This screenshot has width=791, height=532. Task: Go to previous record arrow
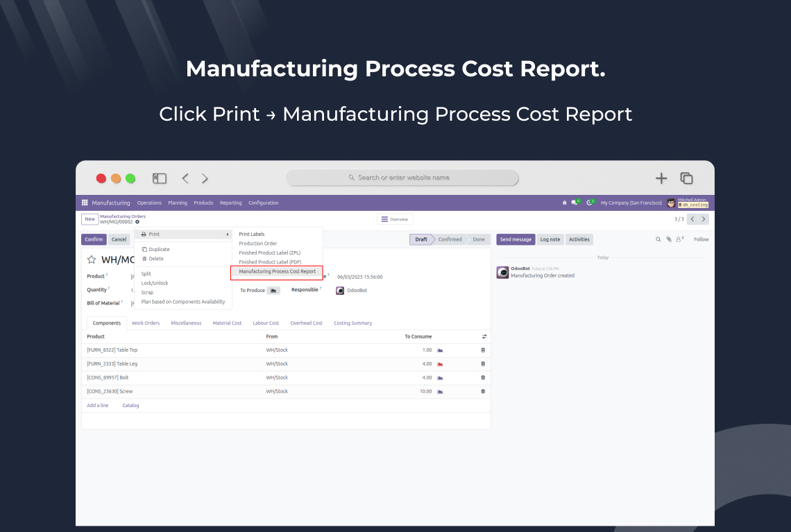(692, 219)
